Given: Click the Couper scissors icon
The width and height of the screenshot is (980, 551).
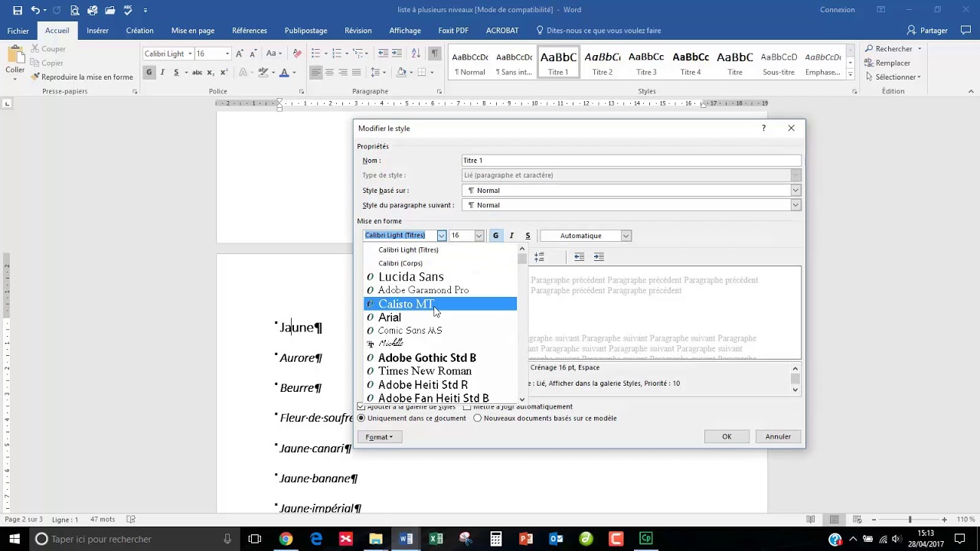Looking at the screenshot, I should click(35, 49).
